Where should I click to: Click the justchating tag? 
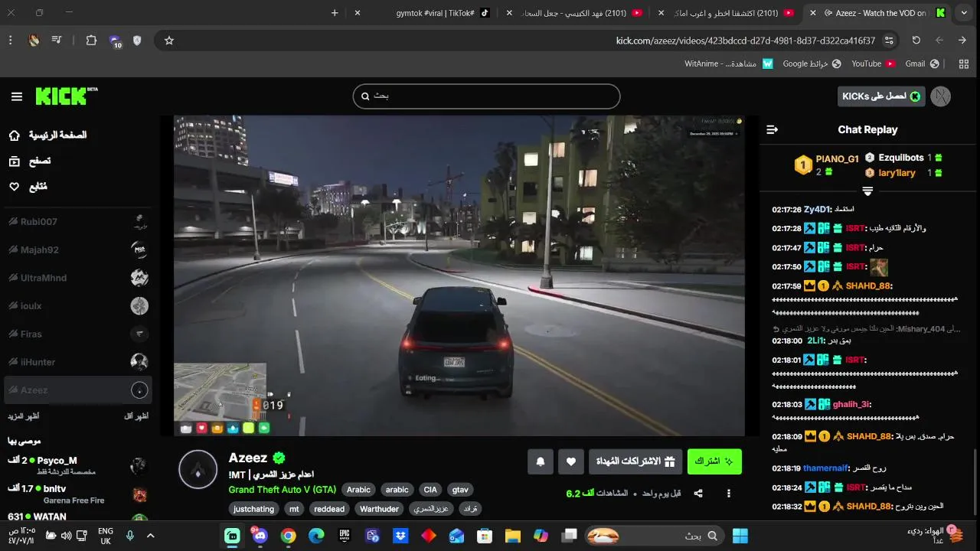click(x=253, y=509)
